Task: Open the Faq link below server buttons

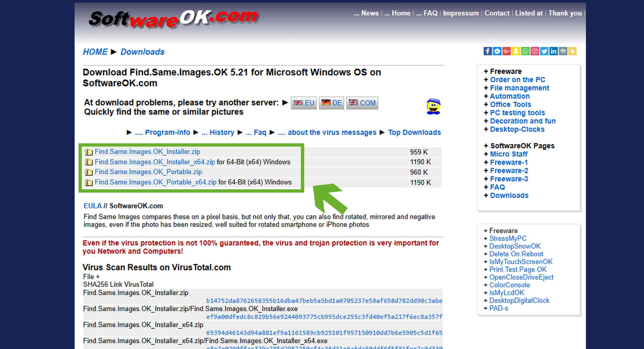Action: tap(256, 132)
